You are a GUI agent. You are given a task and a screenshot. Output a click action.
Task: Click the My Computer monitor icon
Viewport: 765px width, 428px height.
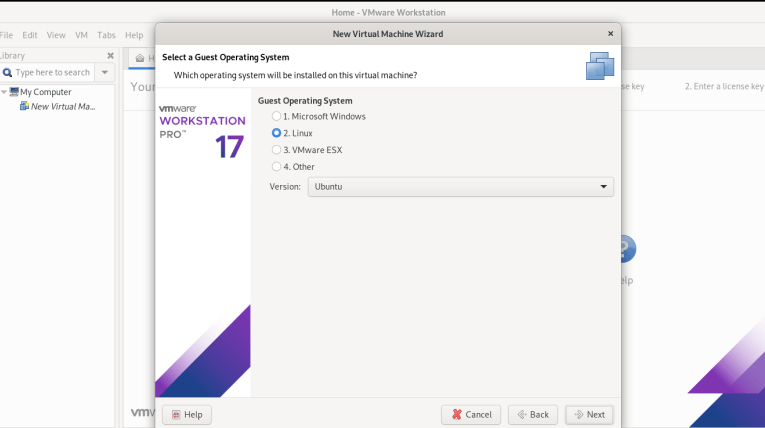(14, 92)
